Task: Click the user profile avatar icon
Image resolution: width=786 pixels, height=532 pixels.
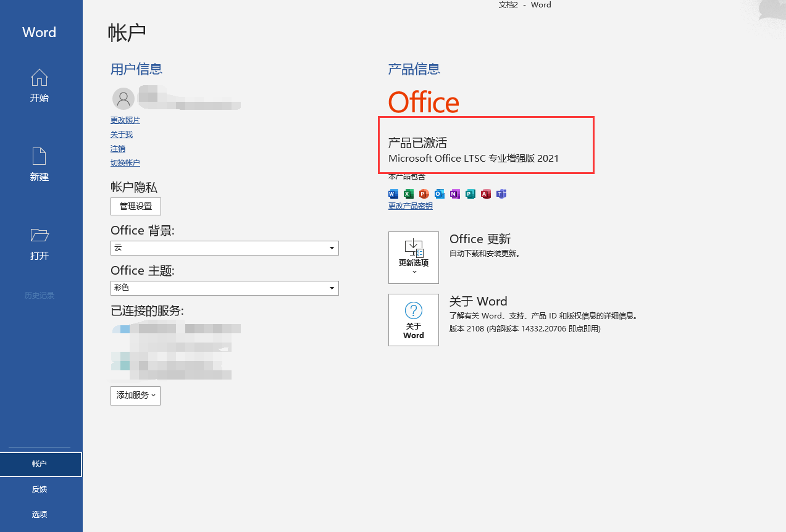Action: [123, 98]
